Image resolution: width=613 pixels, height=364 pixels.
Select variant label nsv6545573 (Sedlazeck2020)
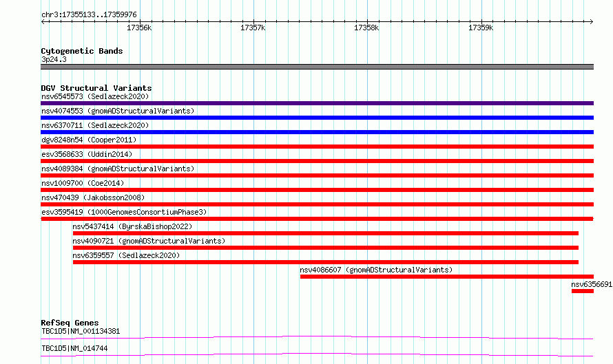click(x=95, y=96)
